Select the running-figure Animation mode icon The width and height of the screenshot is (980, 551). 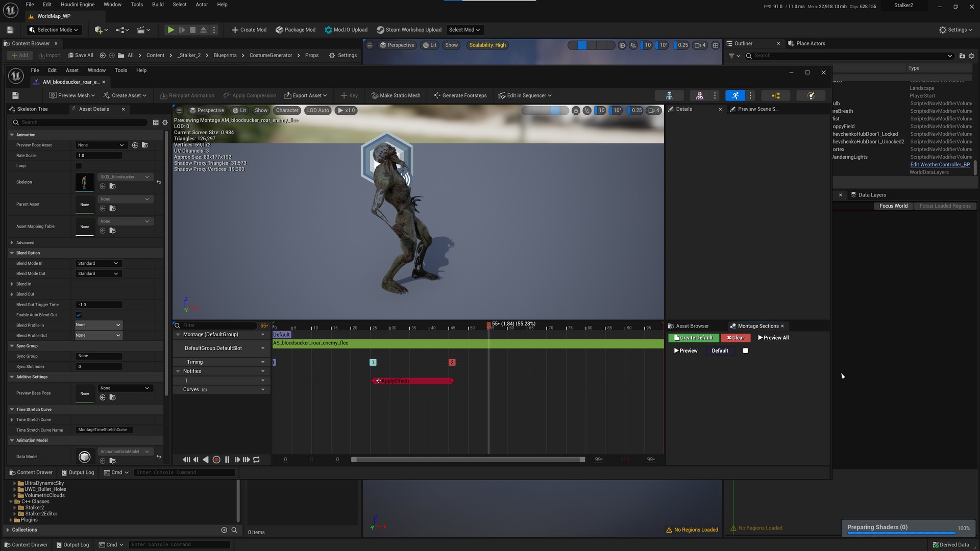click(735, 95)
